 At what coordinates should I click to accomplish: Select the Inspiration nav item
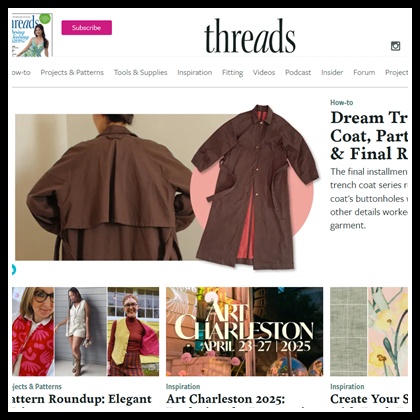(x=195, y=72)
